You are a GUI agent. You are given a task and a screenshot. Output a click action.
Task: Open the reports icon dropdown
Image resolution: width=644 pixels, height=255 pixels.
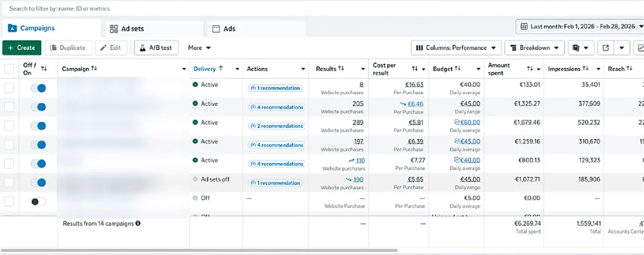pos(580,48)
